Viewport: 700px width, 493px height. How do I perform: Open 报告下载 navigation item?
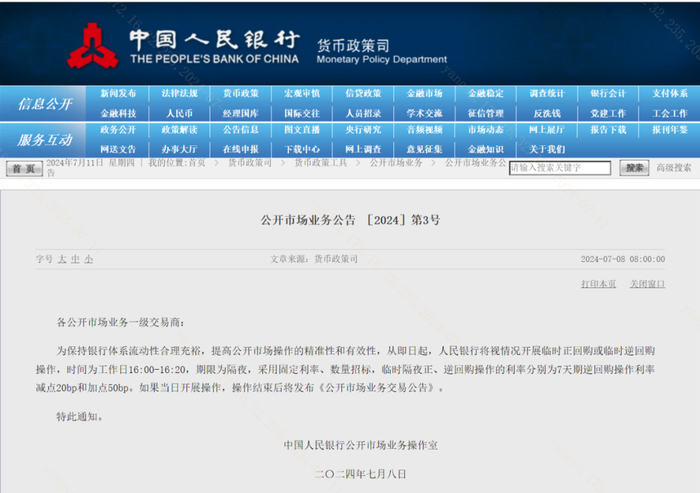pyautogui.click(x=608, y=130)
